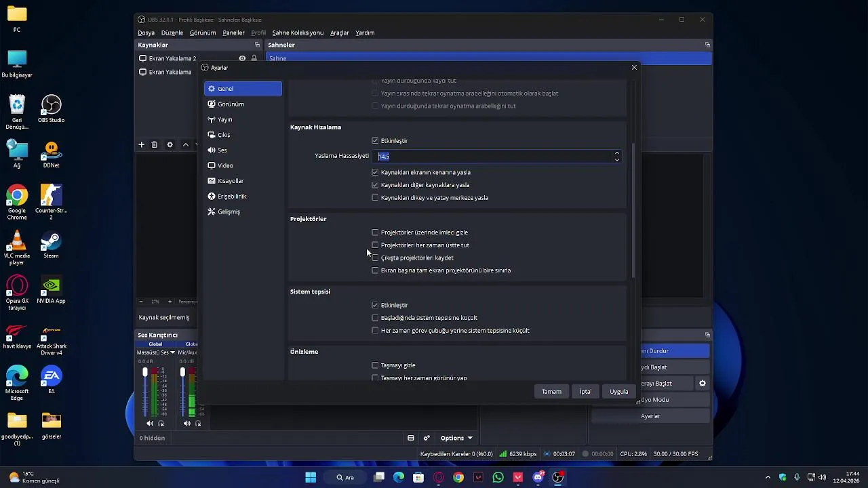Open the mixer Options dropdown

click(456, 439)
